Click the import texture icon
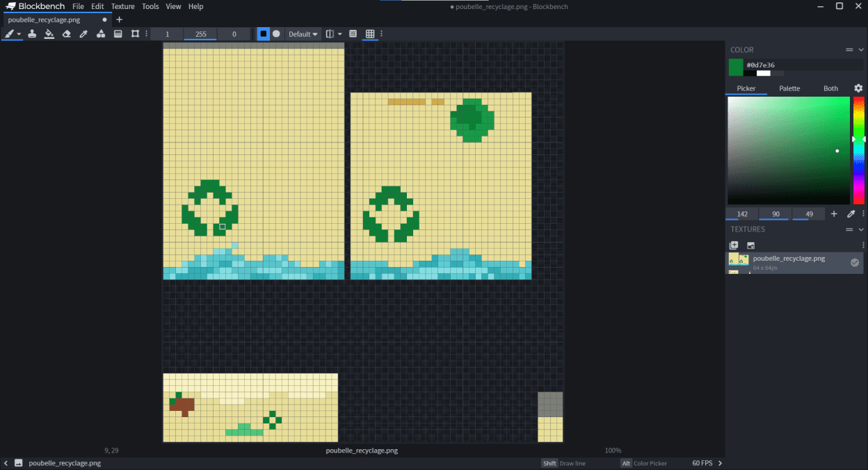868x470 pixels. [751, 245]
